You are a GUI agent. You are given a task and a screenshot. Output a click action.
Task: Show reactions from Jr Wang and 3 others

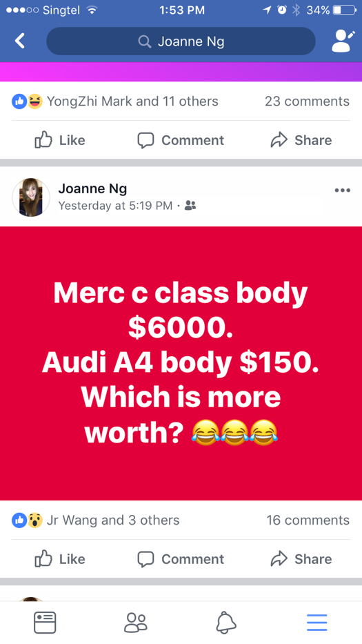[x=96, y=520]
